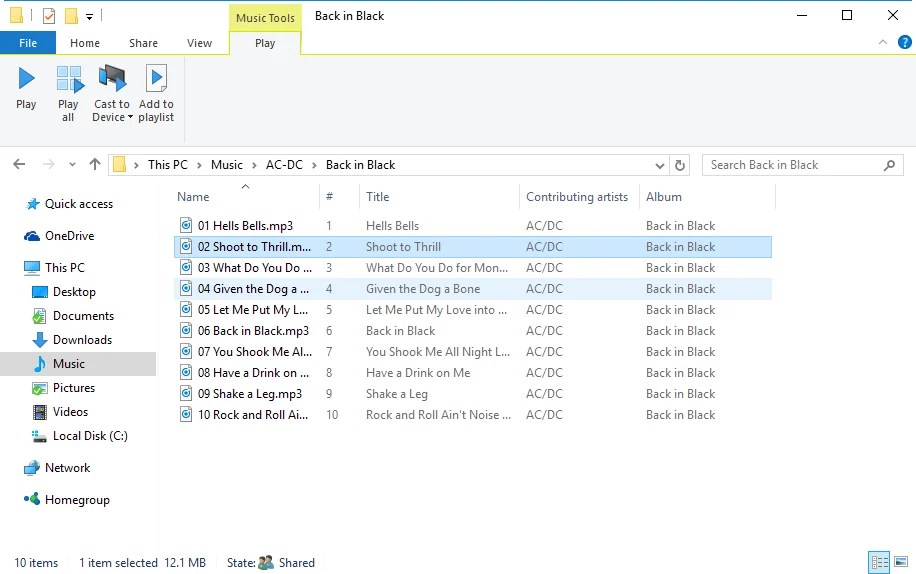This screenshot has height=574, width=916.
Task: Go up one folder level arrow
Action: (x=95, y=165)
